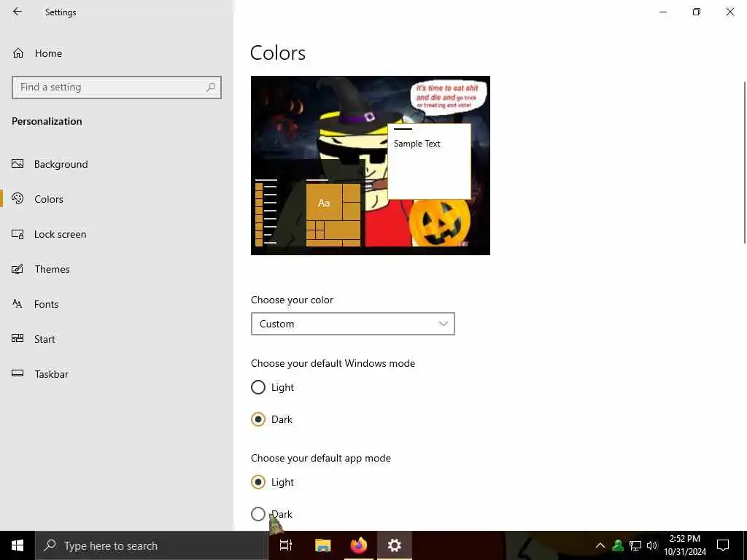Open Task View on the taskbar
This screenshot has width=747, height=560.
point(286,545)
